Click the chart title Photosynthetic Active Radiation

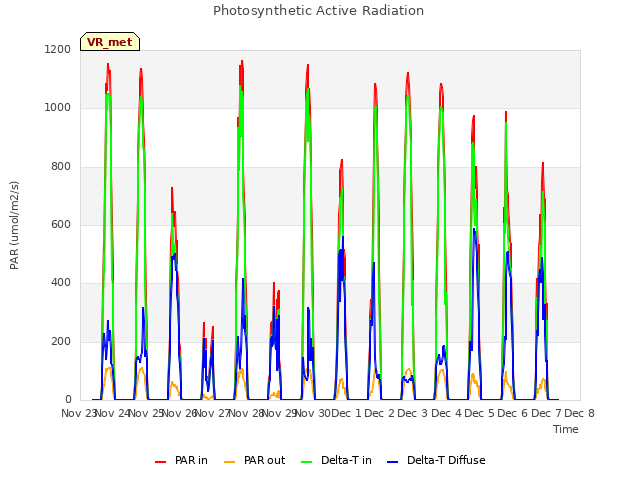318,11
